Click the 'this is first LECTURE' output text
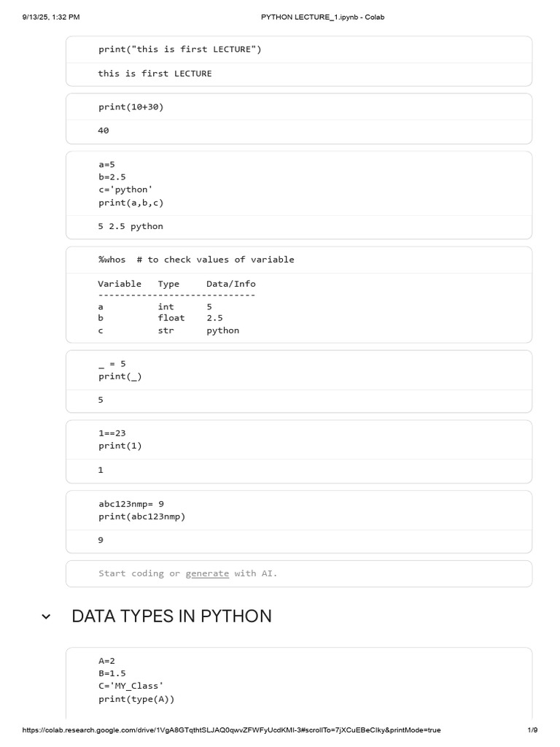This screenshot has width=560, height=747. click(x=155, y=74)
